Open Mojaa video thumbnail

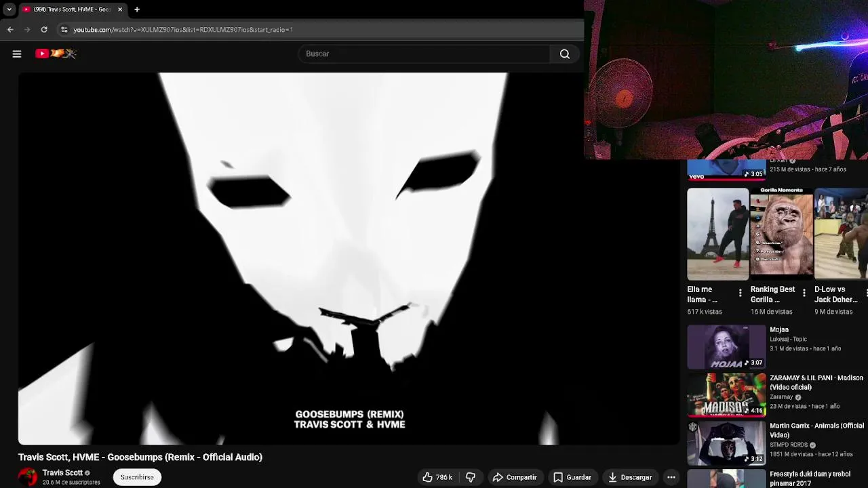726,347
